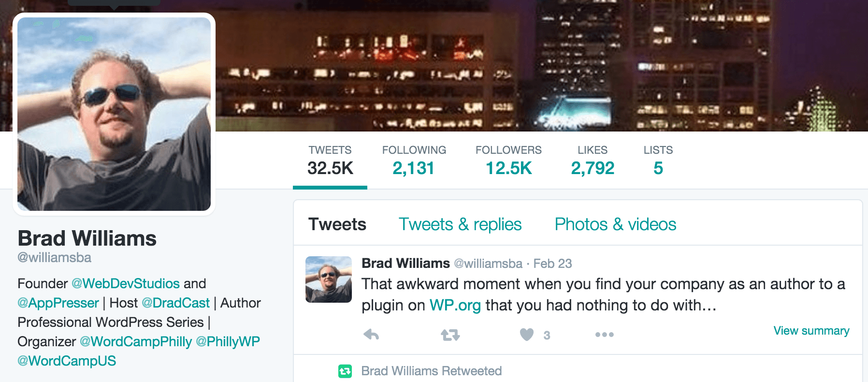
Task: Switch to the Tweets & replies tab
Action: click(x=459, y=224)
